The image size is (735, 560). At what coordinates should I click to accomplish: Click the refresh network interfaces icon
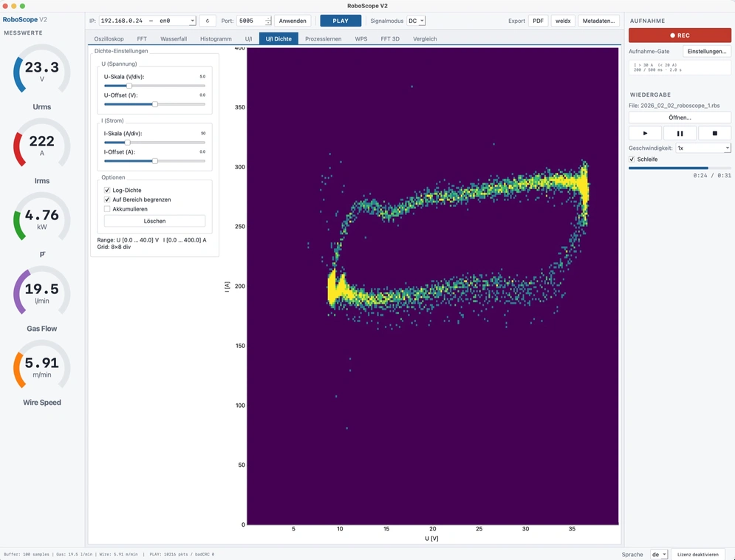click(207, 21)
